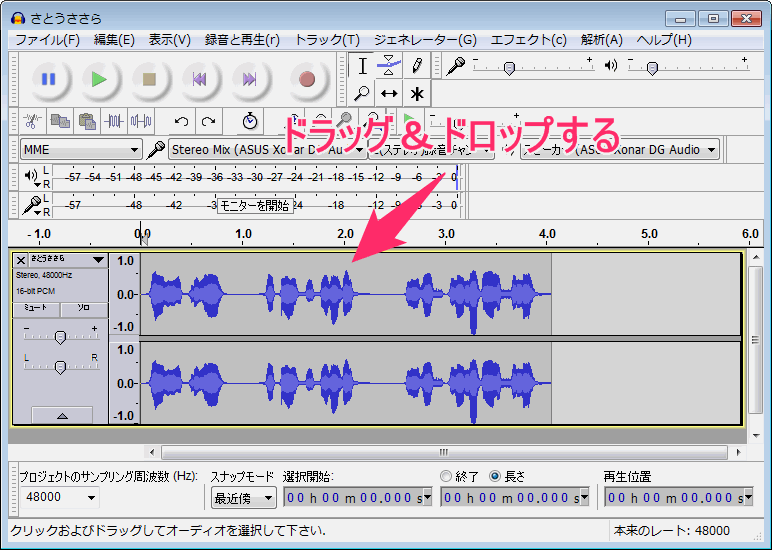Viewport: 772px width, 550px height.
Task: Open the MME audio host dropdown
Action: click(81, 150)
